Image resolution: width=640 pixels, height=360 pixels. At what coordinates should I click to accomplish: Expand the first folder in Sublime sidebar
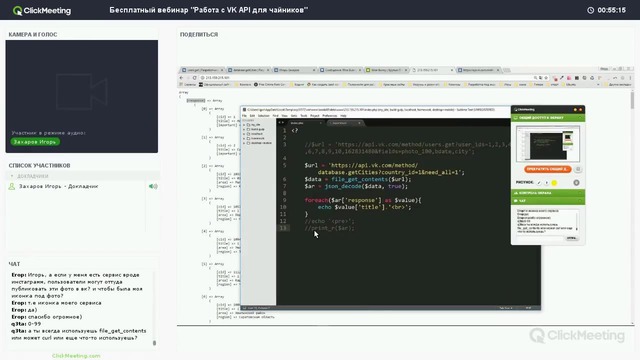tap(244, 125)
